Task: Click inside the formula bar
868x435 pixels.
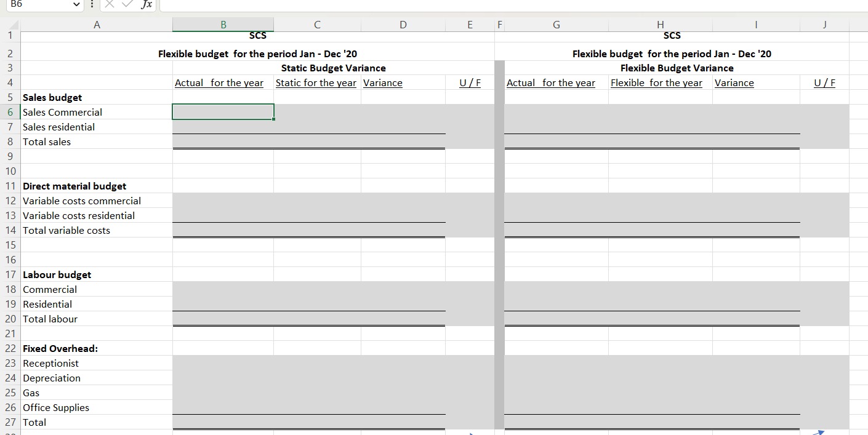Action: click(x=369, y=6)
